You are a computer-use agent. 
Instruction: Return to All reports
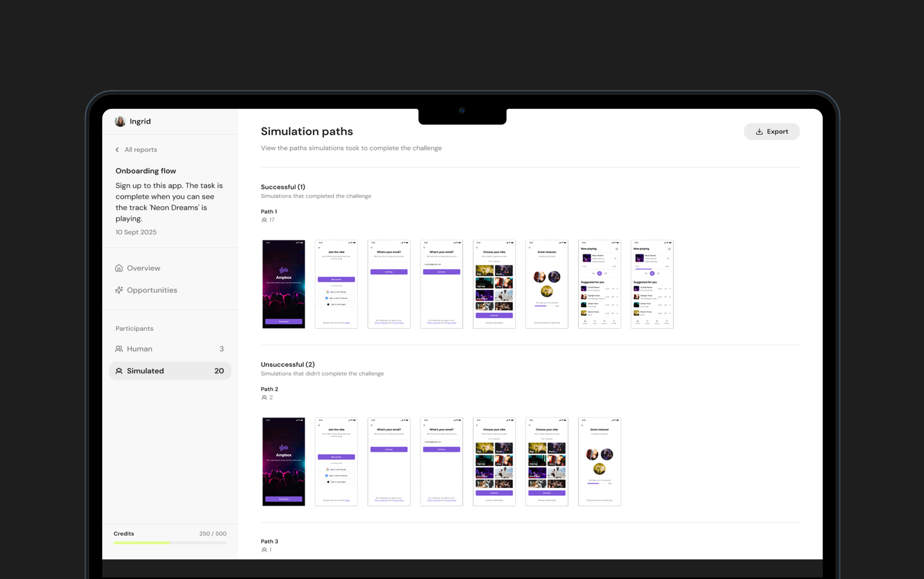(140, 150)
